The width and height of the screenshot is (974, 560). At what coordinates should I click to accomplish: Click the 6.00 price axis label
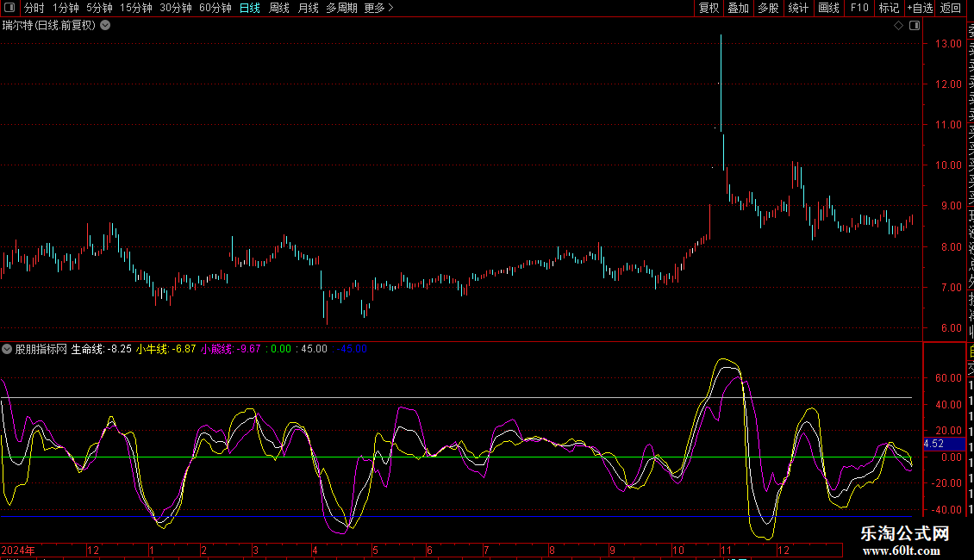tap(951, 327)
